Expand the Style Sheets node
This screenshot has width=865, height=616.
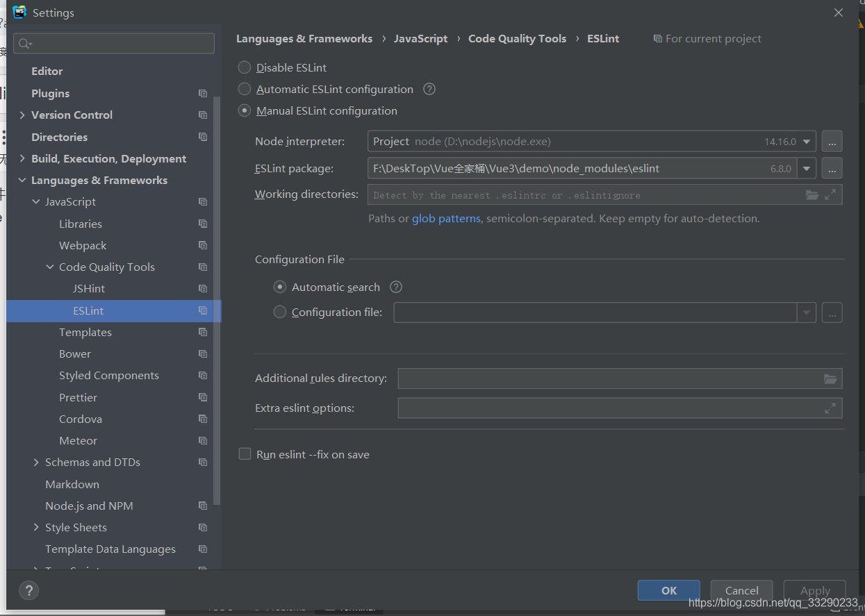[36, 527]
